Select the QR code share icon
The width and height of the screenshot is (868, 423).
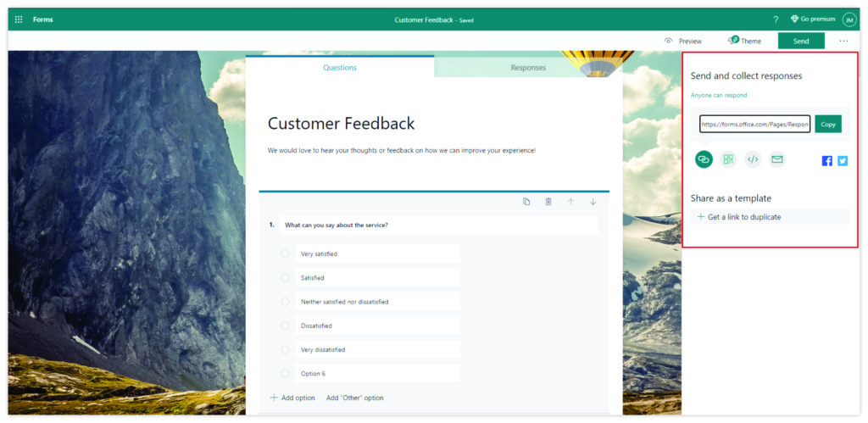point(728,159)
